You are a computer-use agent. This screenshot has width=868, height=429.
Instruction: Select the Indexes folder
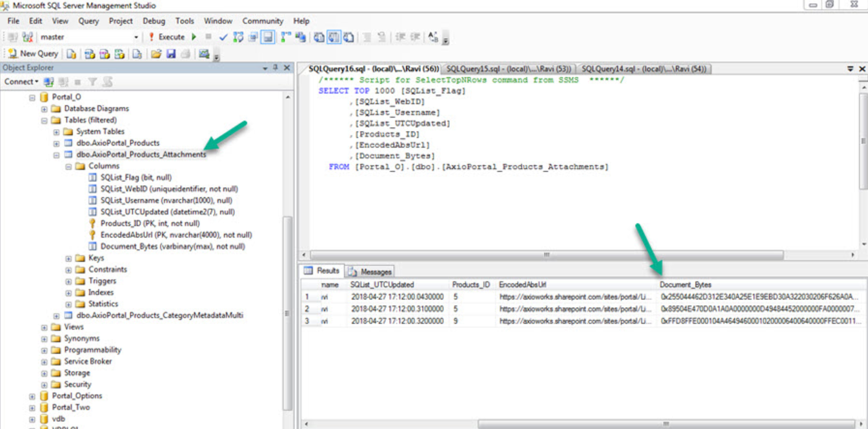(x=101, y=293)
